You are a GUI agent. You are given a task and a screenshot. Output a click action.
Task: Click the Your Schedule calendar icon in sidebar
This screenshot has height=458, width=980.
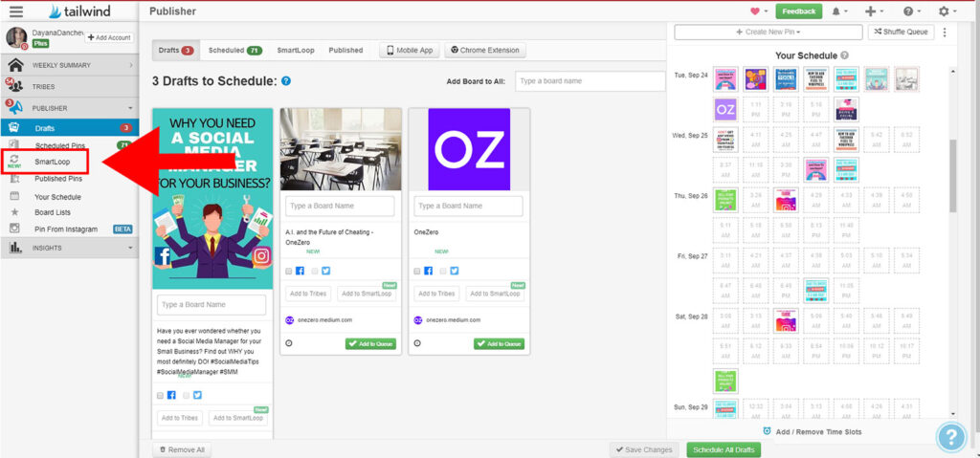(x=14, y=196)
